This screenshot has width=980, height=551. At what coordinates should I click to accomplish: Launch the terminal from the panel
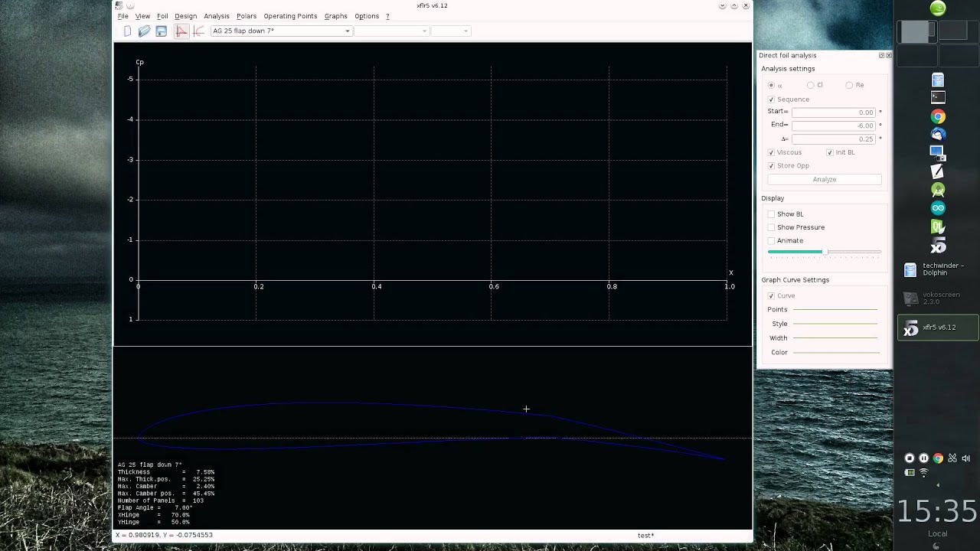[x=938, y=97]
